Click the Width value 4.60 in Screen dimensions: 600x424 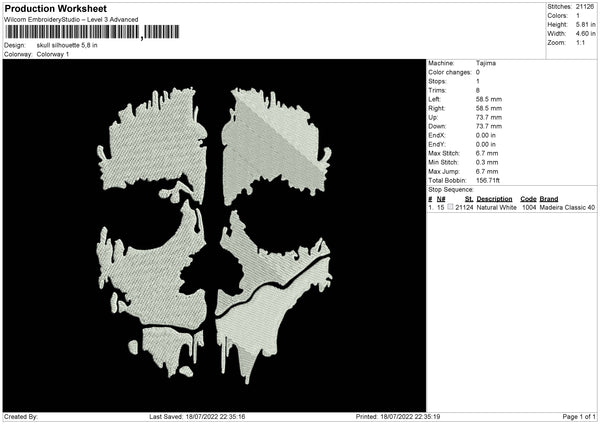585,34
